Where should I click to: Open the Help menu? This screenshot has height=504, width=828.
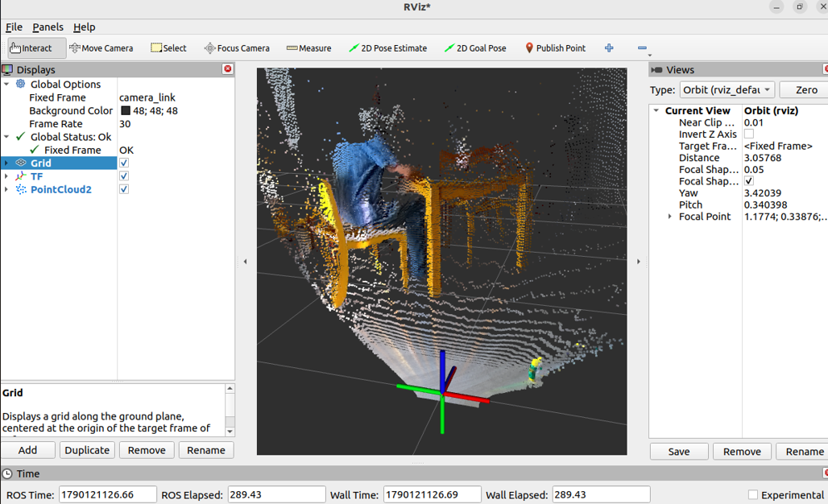tap(84, 27)
